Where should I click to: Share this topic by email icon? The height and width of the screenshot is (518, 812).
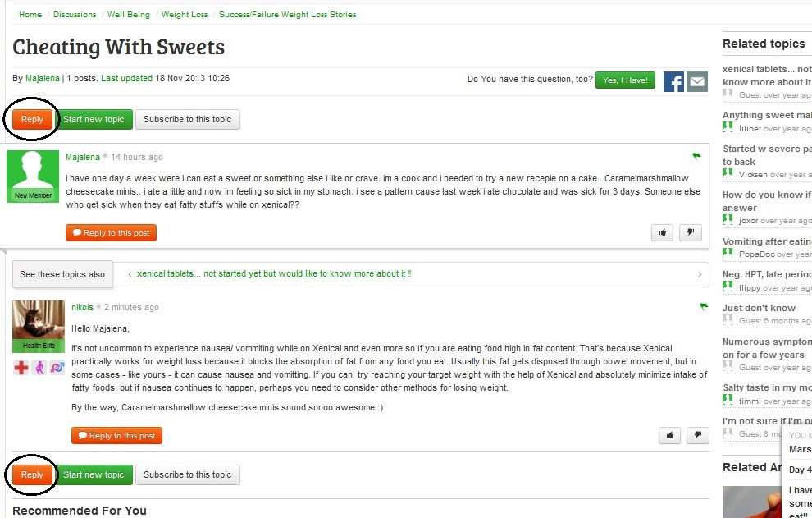[697, 81]
